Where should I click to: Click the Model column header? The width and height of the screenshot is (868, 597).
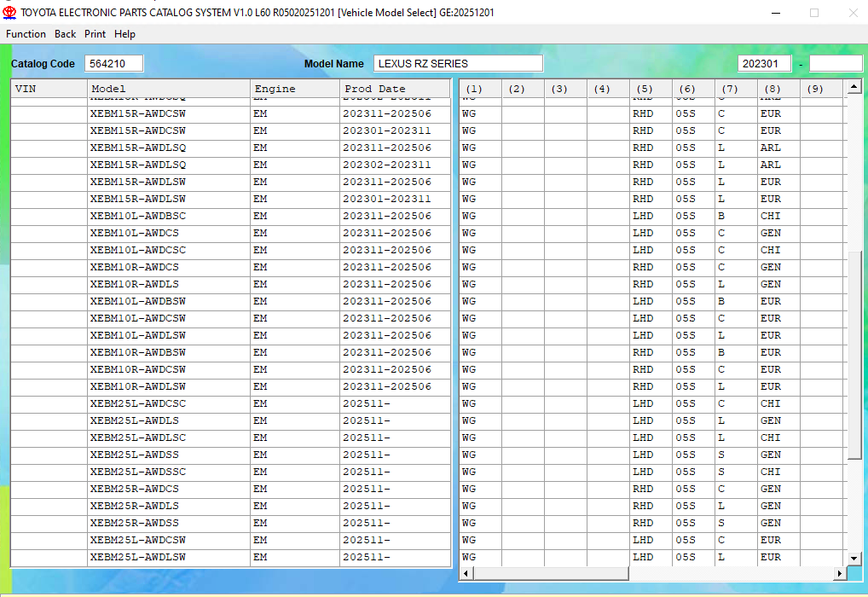point(168,89)
